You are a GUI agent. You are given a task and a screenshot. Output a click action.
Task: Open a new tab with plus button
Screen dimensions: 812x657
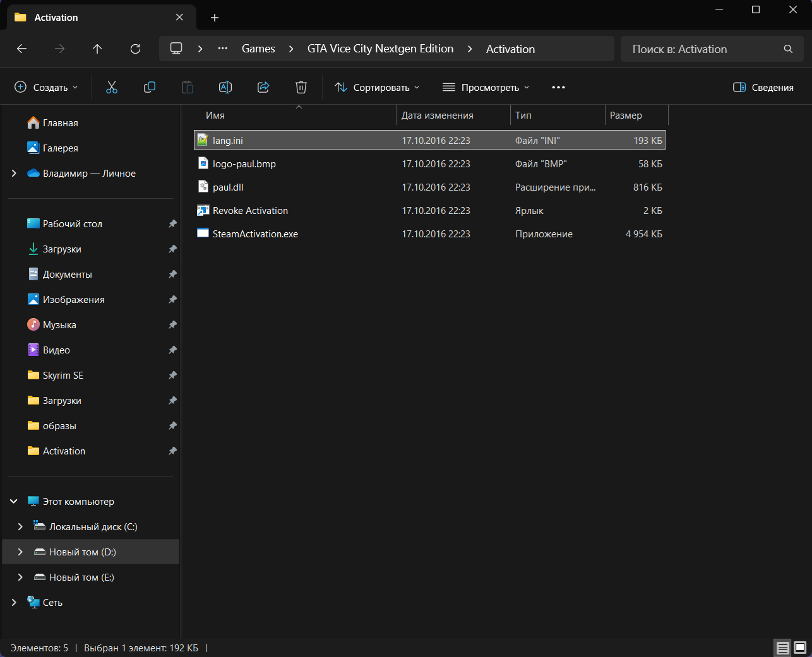[215, 18]
